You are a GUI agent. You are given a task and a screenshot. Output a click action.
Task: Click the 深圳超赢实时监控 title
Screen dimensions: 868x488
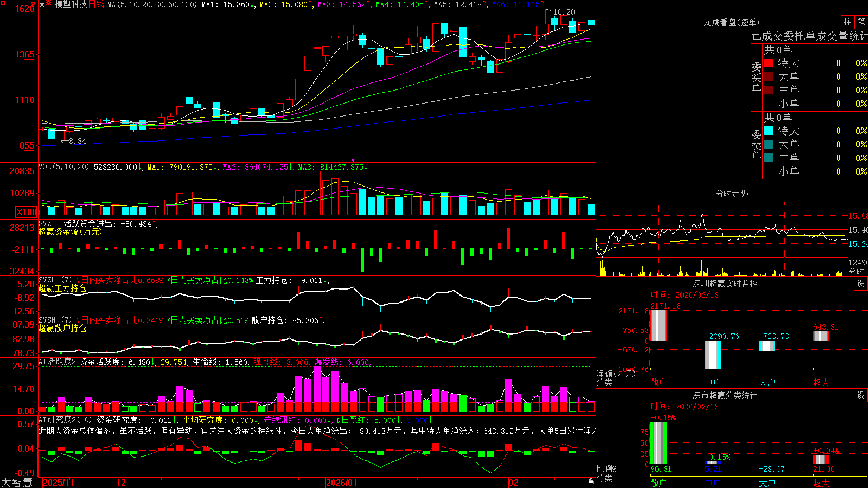(x=725, y=284)
